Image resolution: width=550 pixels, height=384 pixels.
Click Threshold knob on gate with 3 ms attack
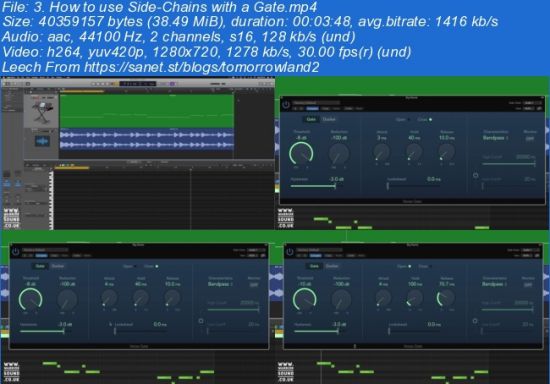point(301,154)
